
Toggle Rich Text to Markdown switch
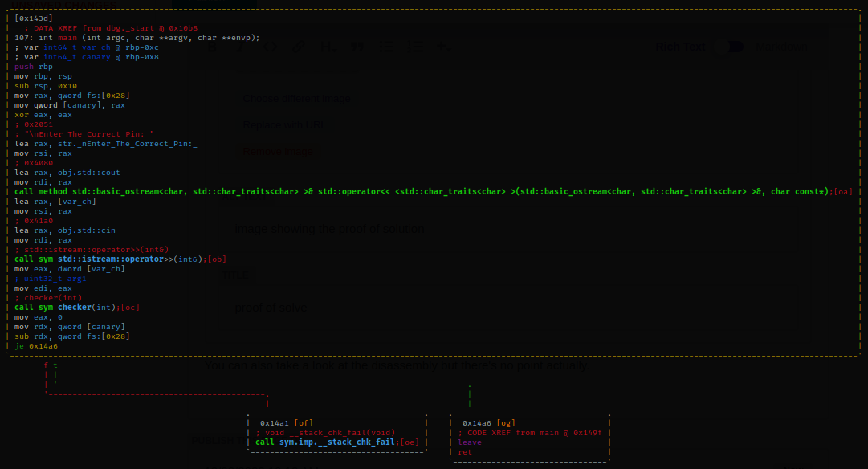[x=735, y=47]
